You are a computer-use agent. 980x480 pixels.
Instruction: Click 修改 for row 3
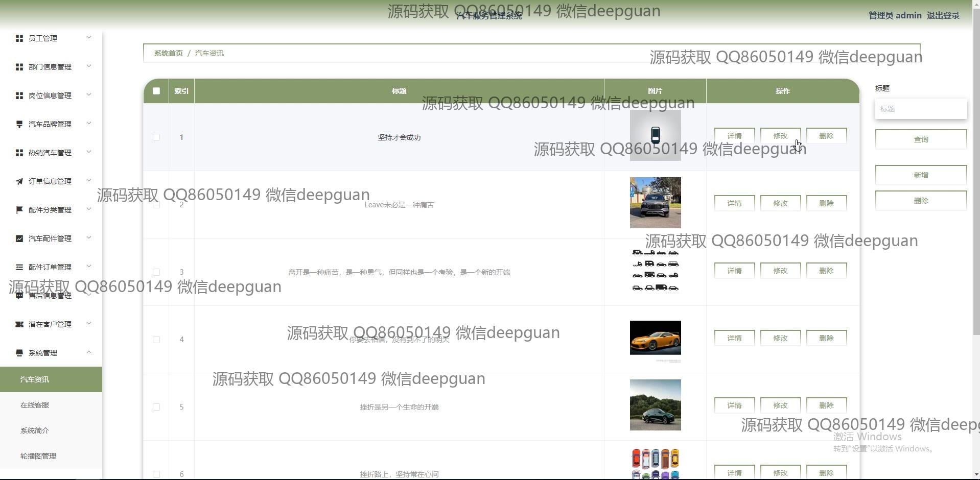[x=780, y=271]
